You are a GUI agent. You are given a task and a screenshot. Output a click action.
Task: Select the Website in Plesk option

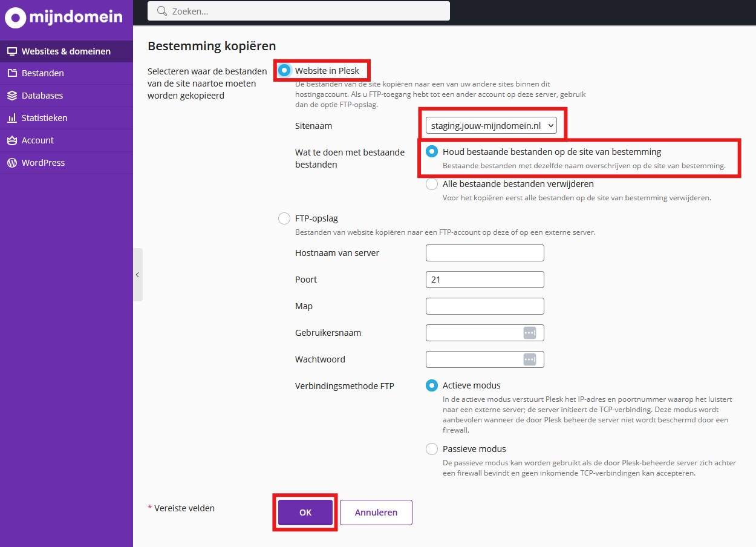284,70
